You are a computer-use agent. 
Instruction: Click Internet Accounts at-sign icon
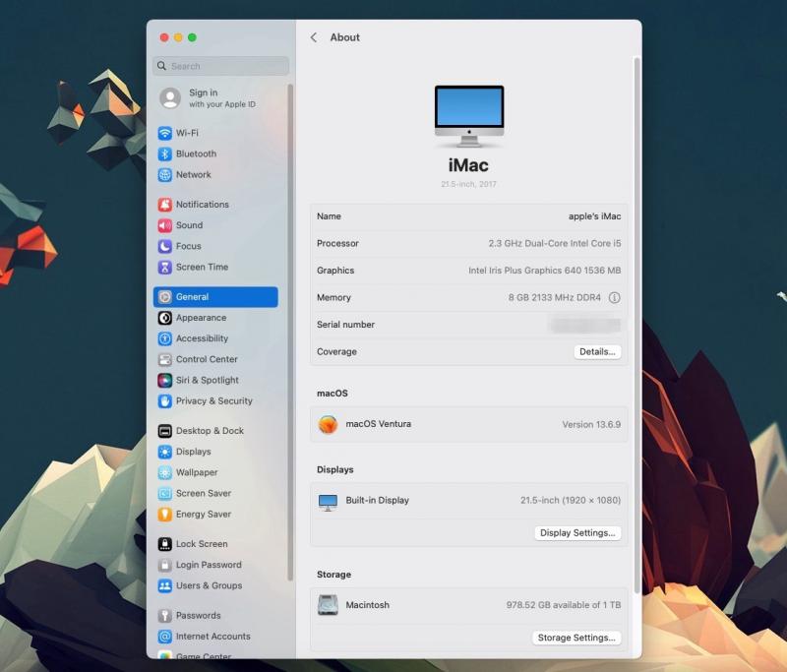tap(164, 637)
